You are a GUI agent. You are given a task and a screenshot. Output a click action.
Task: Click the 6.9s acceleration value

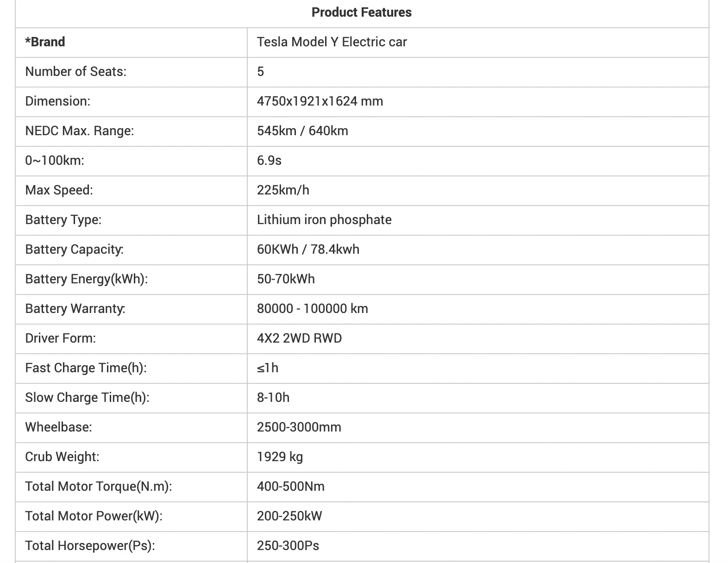269,161
